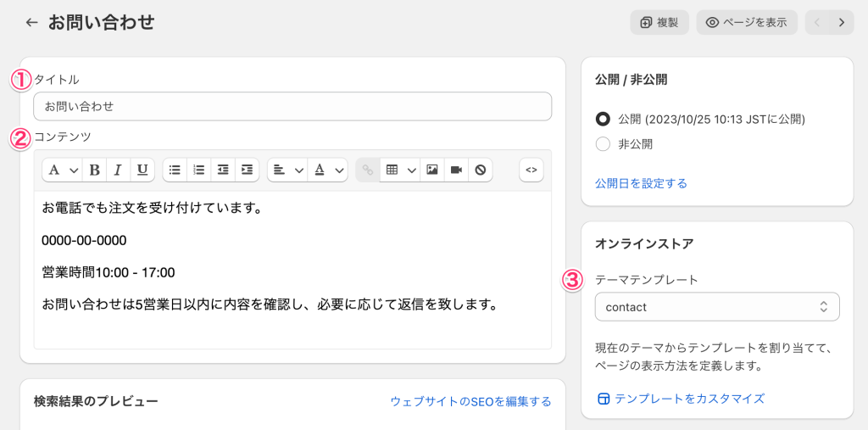Open the 公開日を設定する link
Viewport: 868px width, 430px height.
(x=641, y=183)
